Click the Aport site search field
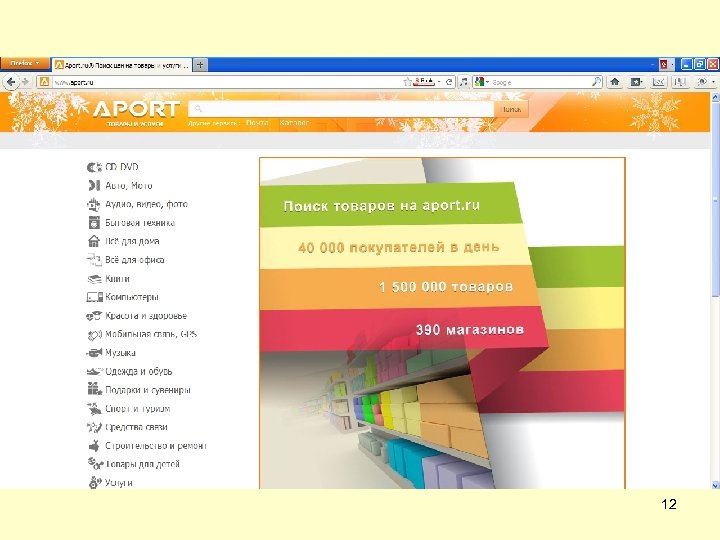The image size is (720, 540). tap(341, 109)
